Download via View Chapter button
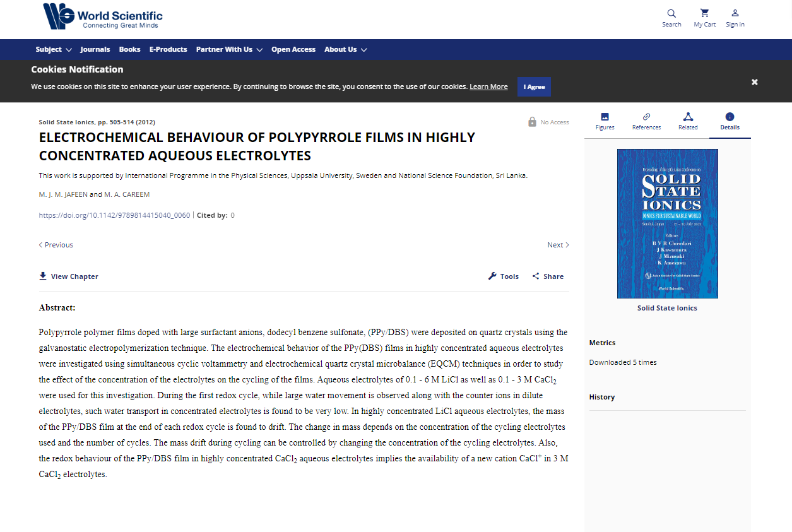 [69, 276]
